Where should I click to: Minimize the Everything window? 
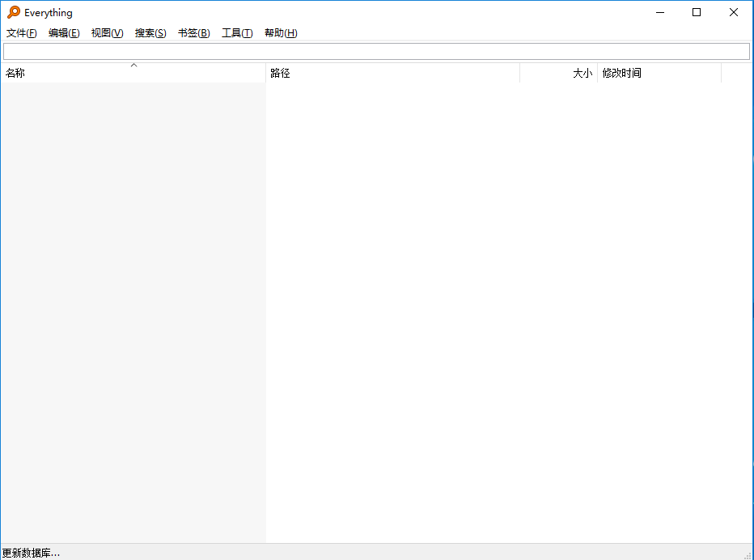659,12
